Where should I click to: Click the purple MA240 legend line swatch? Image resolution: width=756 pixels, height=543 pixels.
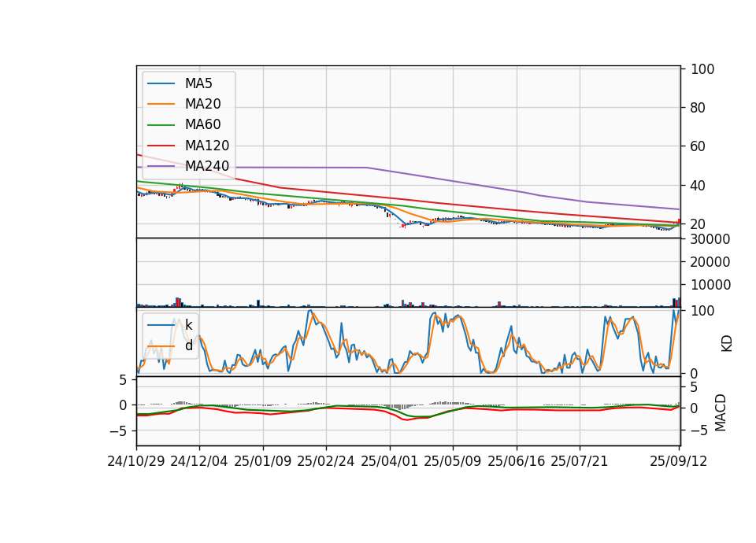tap(161, 166)
